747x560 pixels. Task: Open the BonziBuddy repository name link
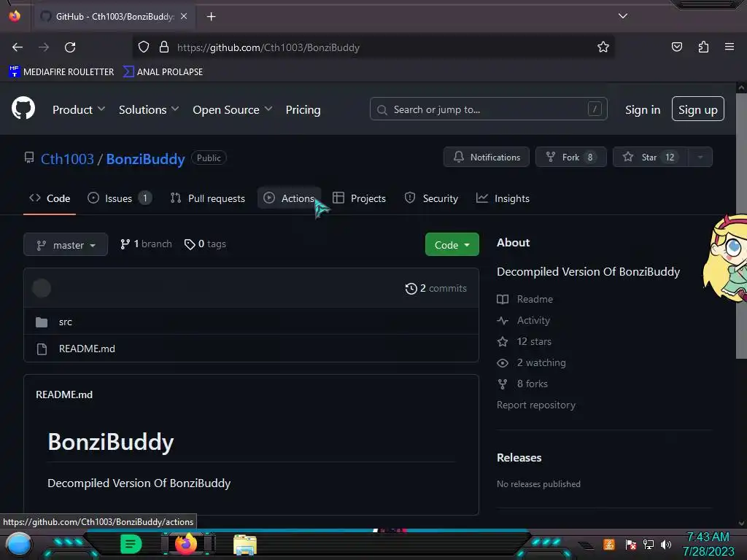(145, 158)
